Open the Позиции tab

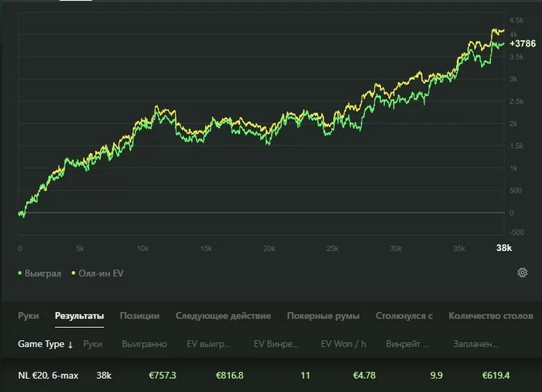pos(139,316)
